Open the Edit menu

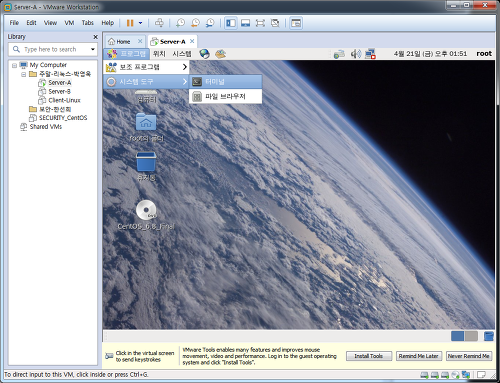click(x=31, y=23)
